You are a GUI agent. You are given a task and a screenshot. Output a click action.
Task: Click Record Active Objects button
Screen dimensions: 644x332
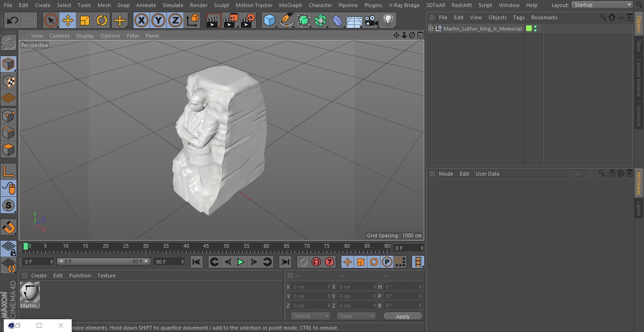(x=303, y=262)
